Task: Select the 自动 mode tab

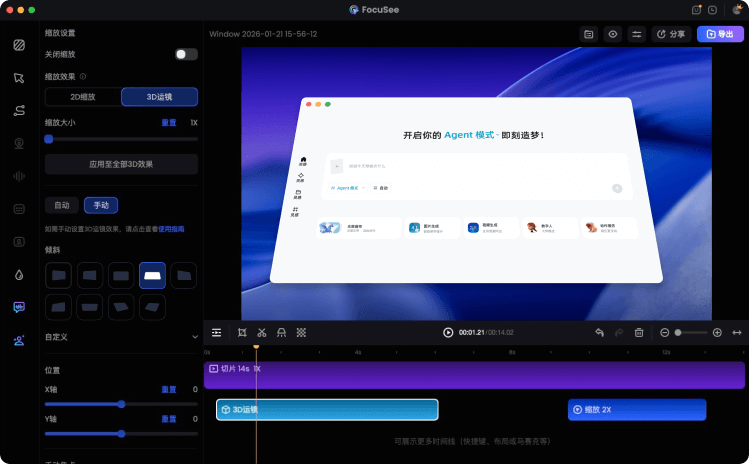Action: 62,205
